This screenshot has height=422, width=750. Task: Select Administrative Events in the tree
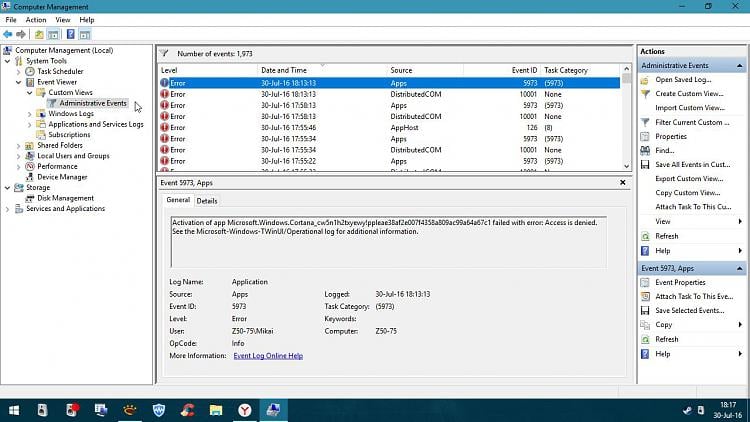pos(93,103)
